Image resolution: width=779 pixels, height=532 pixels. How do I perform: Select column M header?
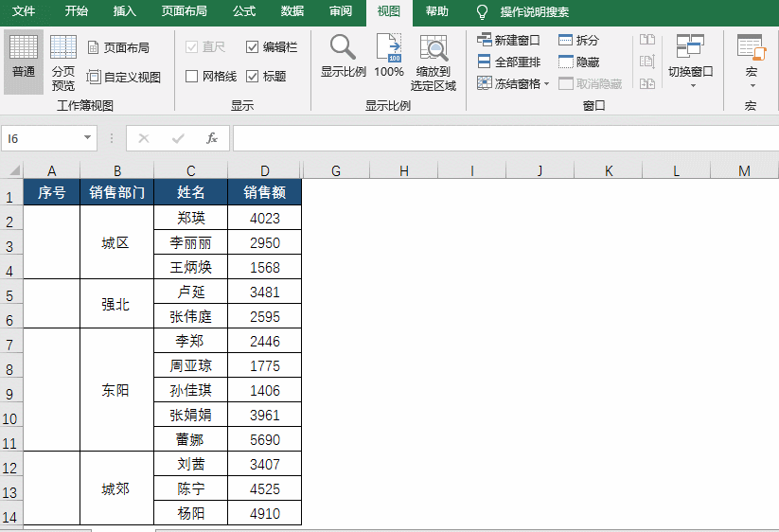[744, 170]
